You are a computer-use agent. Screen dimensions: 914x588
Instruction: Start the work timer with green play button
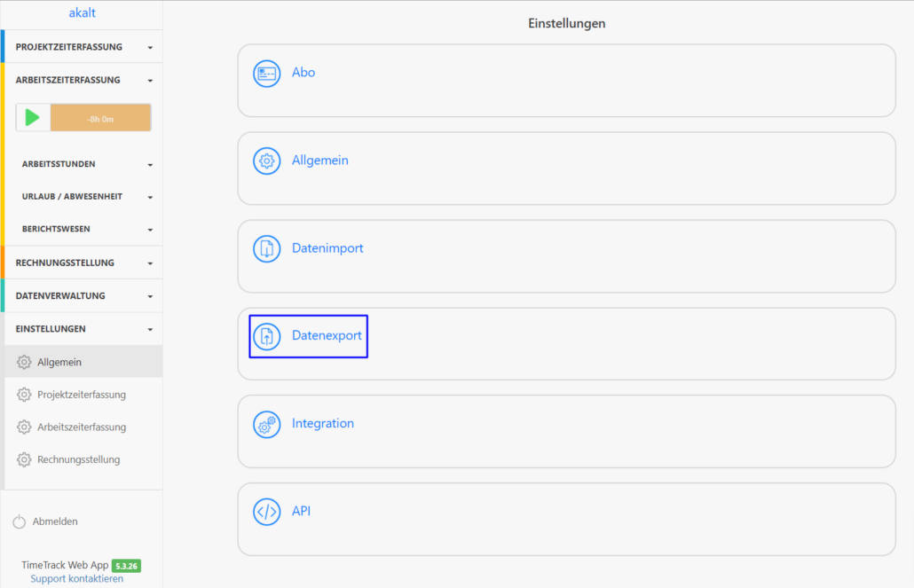pyautogui.click(x=33, y=118)
